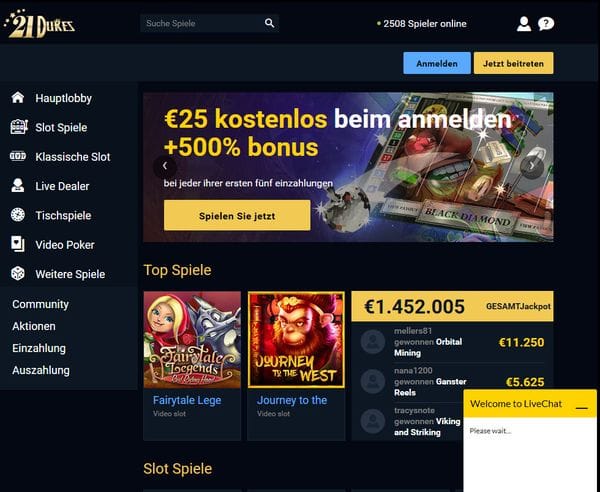The image size is (600, 492).
Task: Click the Hauptlobby home icon
Action: (18, 98)
